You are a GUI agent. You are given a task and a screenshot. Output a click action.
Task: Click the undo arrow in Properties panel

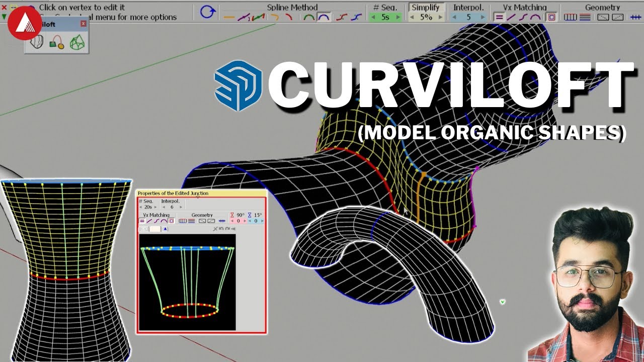coord(221,229)
